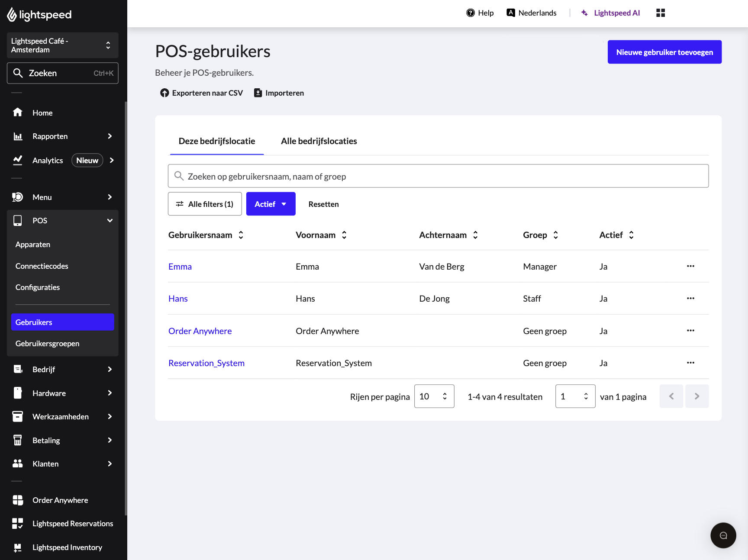Switch to Alle bedrijfslocaties tab
The image size is (748, 560).
(319, 141)
